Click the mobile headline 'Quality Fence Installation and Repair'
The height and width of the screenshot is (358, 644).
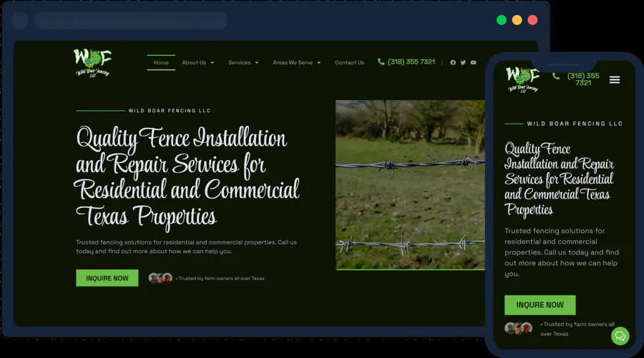(559, 156)
